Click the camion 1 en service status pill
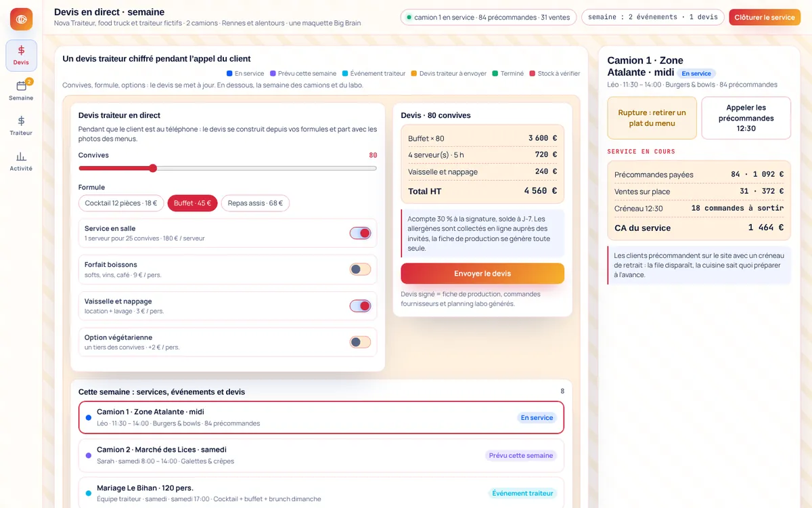812x508 pixels. [x=488, y=18]
